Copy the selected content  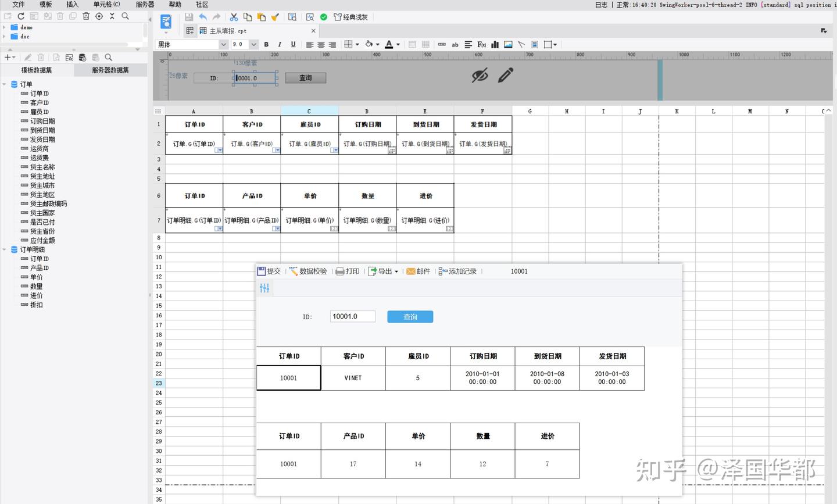click(248, 17)
